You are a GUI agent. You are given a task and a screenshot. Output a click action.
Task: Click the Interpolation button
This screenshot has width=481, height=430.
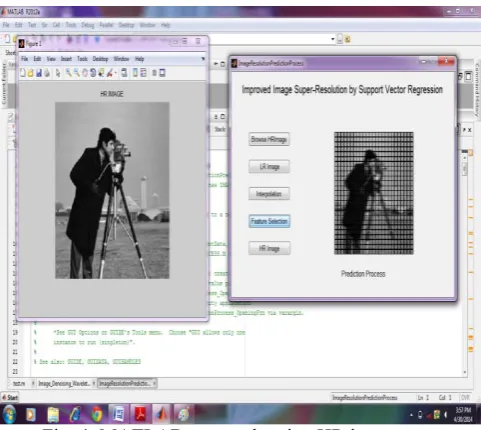269,194
